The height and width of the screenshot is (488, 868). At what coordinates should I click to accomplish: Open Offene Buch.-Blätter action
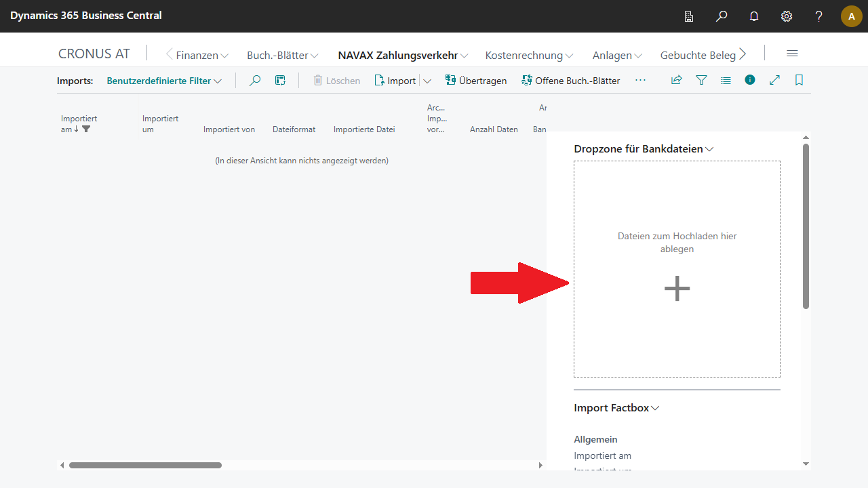pyautogui.click(x=570, y=81)
